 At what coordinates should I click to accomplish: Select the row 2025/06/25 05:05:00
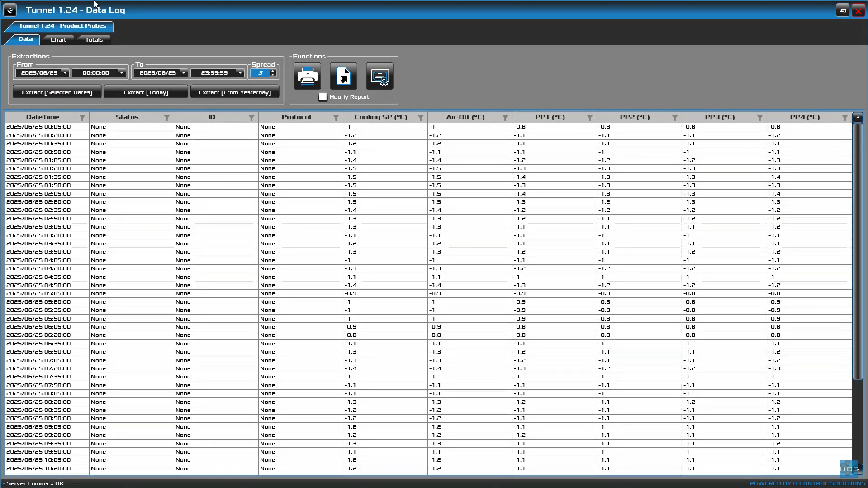tap(428, 293)
